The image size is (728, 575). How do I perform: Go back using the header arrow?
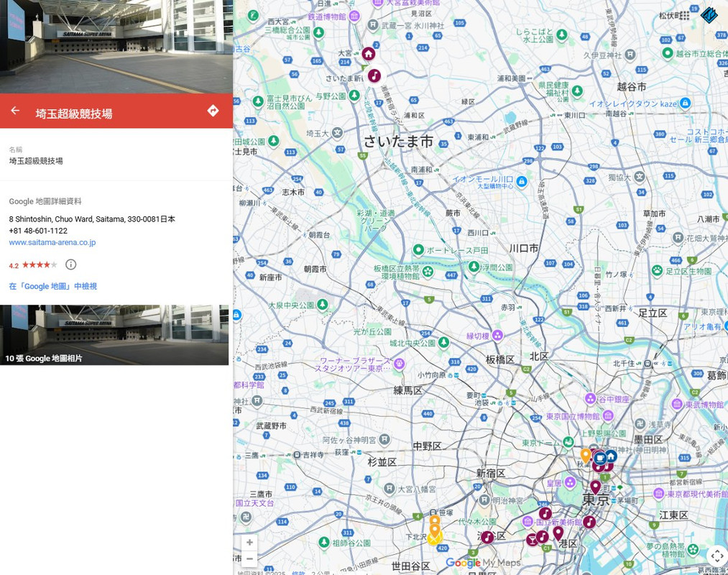click(x=15, y=111)
